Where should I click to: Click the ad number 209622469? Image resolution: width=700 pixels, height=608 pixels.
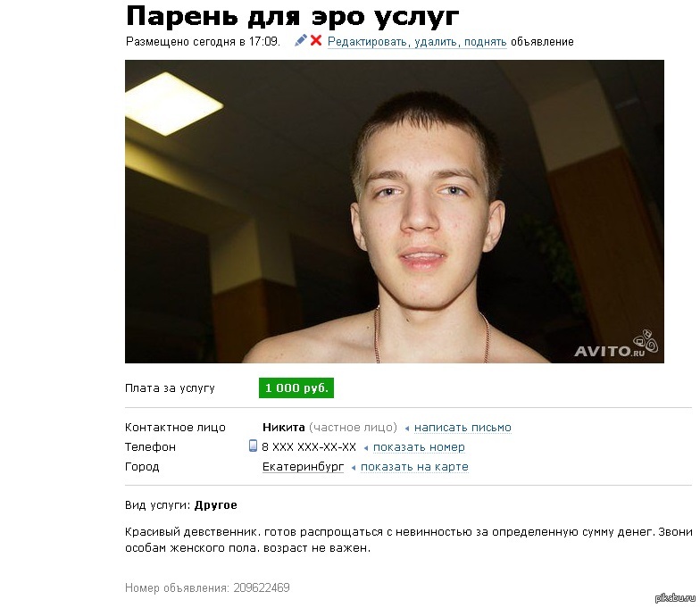point(262,587)
